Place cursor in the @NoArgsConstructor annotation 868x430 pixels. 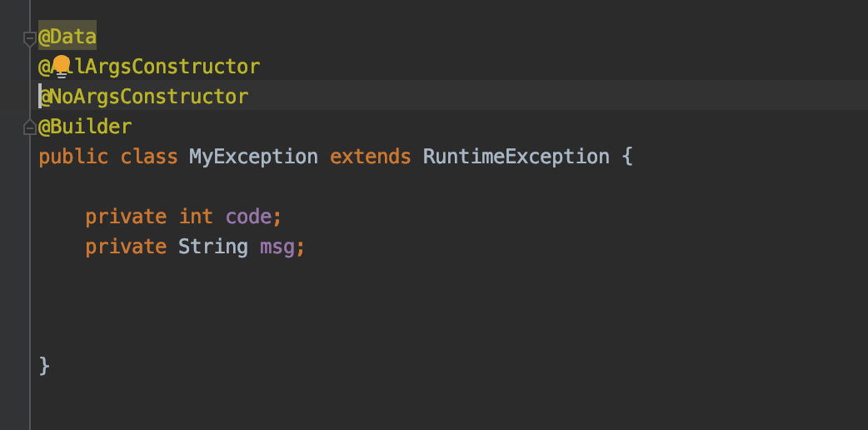pos(144,97)
